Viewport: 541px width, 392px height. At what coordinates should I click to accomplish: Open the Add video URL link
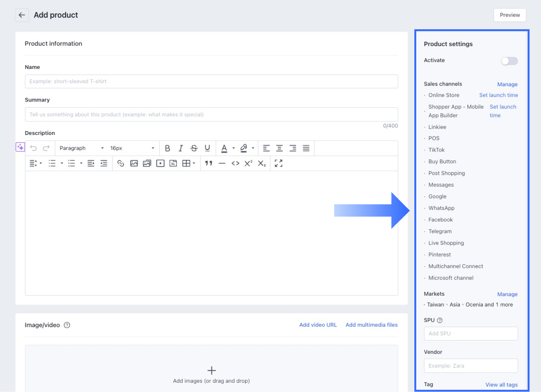tap(318, 325)
